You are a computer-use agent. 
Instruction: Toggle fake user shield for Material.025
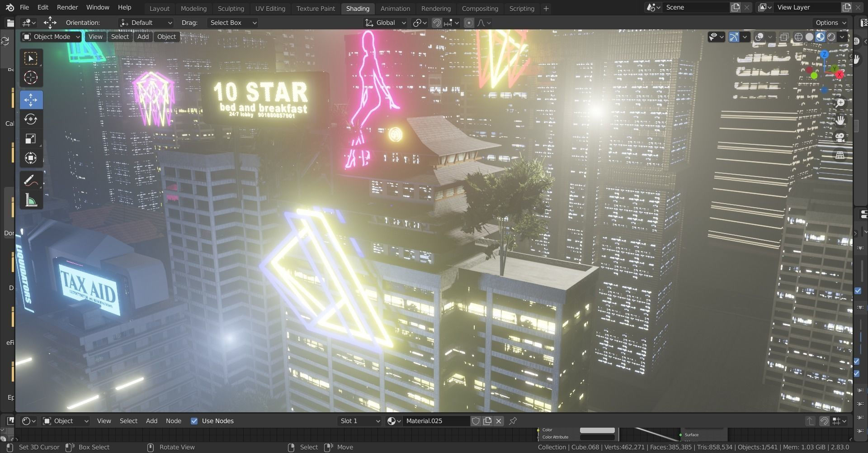click(476, 421)
